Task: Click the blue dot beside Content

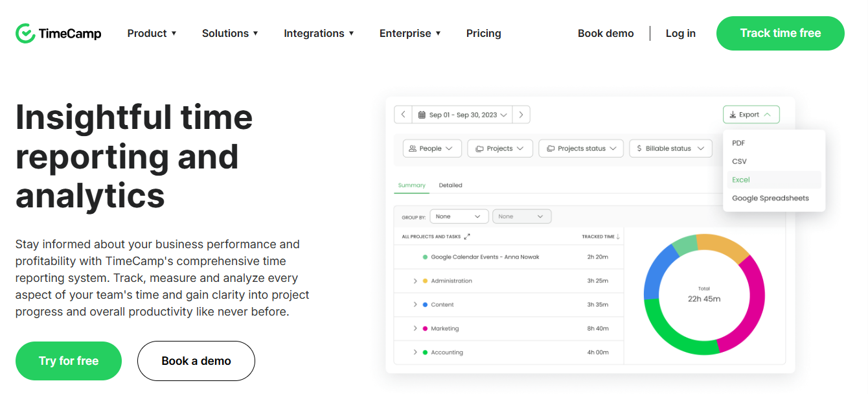Action: point(425,305)
